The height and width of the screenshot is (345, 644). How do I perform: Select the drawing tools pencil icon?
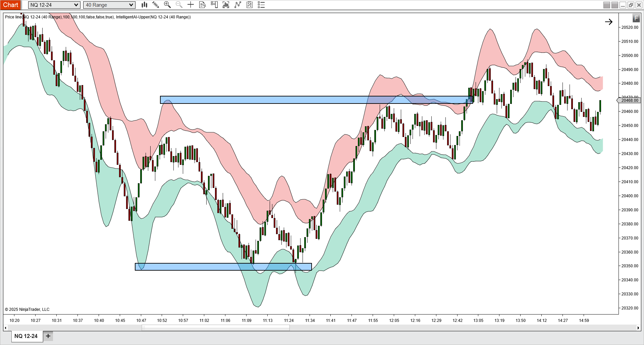[x=156, y=5]
